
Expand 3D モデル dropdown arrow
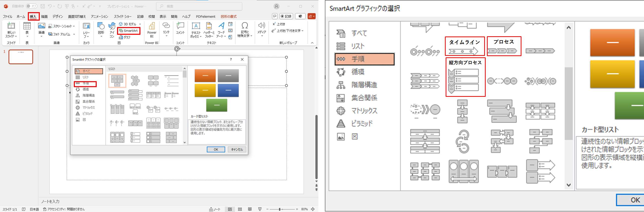pos(140,24)
